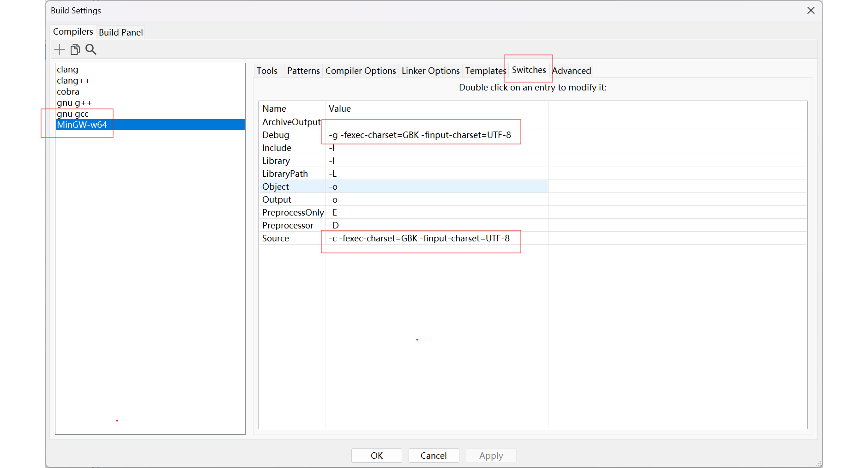This screenshot has height=468, width=868.
Task: Select the Preprocessor switch row
Action: [x=404, y=225]
